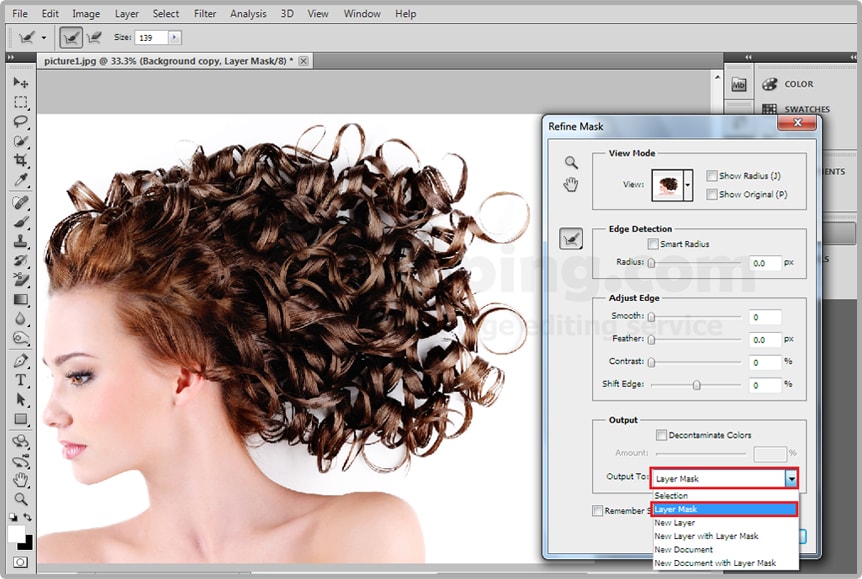Click the Shift Edge slider handle
Image resolution: width=862 pixels, height=579 pixels.
coord(697,385)
